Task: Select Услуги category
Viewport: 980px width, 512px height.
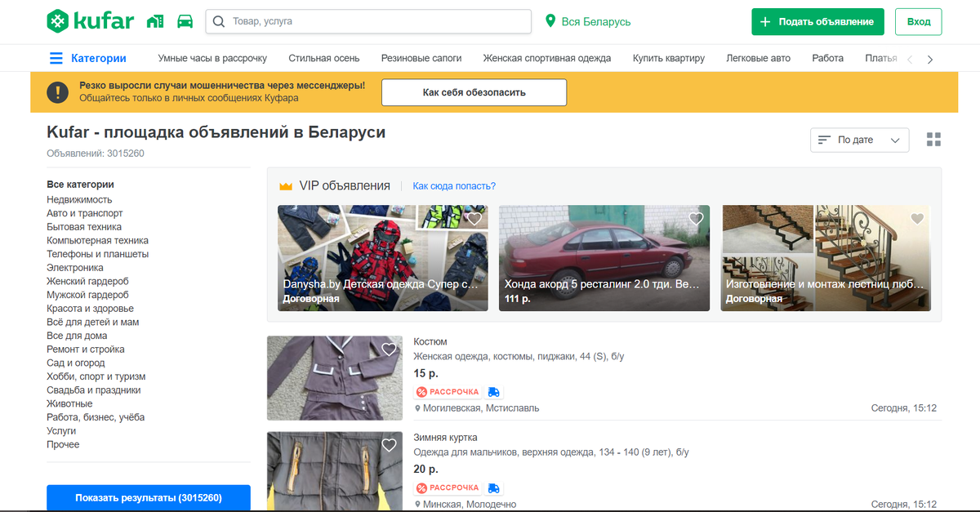Action: click(x=61, y=431)
